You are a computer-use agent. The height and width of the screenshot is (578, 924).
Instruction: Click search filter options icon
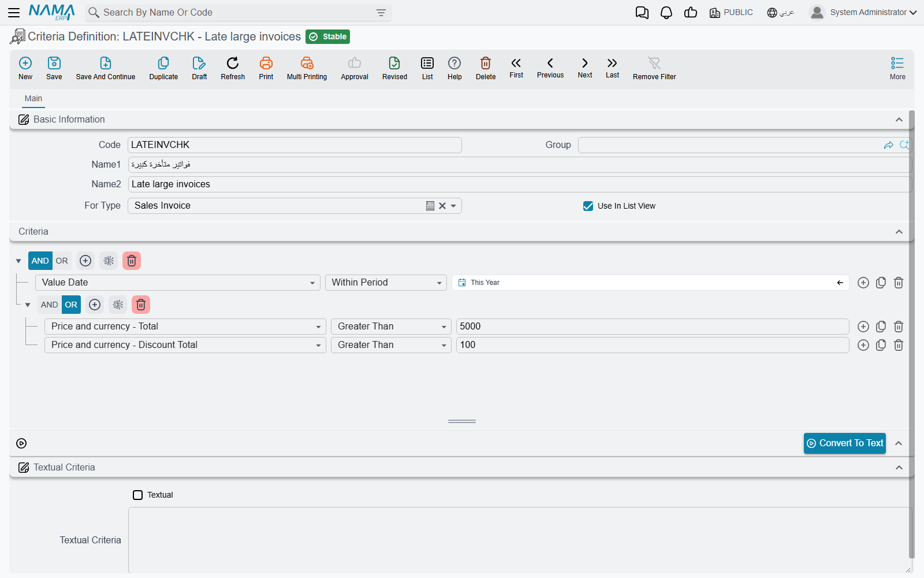(381, 13)
